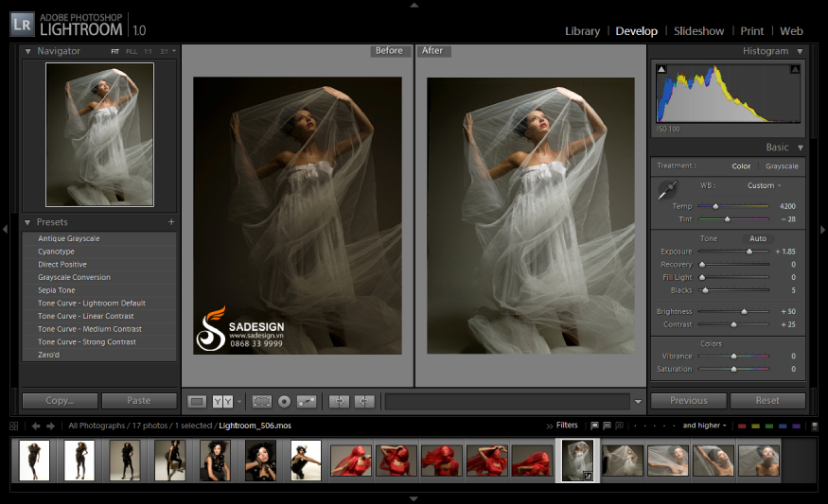Click the Reset button
The width and height of the screenshot is (828, 504).
tap(767, 401)
